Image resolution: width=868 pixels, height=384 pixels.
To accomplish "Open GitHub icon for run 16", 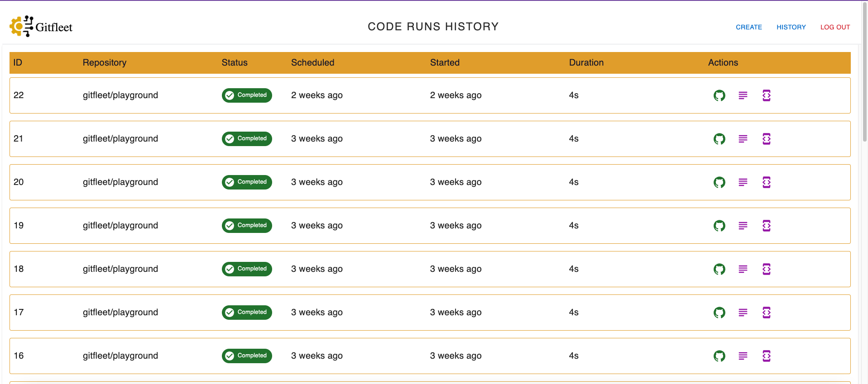I will pyautogui.click(x=719, y=356).
